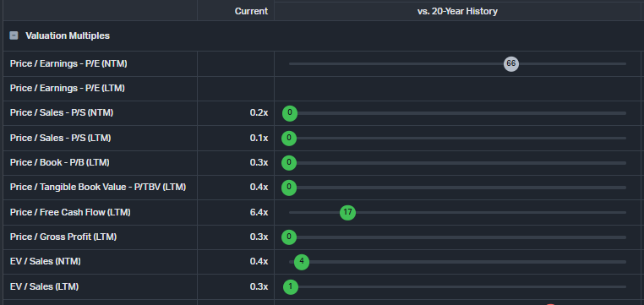Select Price / Book - P/B (LTM) label

pyautogui.click(x=59, y=162)
